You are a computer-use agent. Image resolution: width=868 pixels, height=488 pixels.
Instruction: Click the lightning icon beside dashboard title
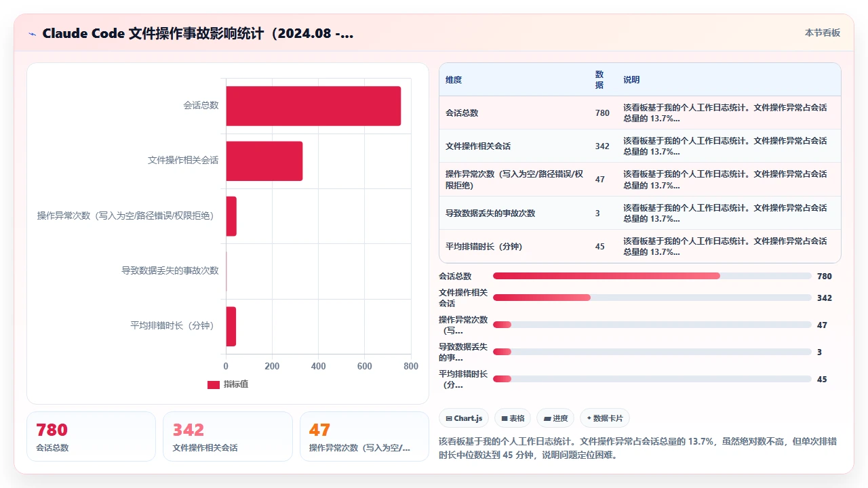click(x=32, y=33)
